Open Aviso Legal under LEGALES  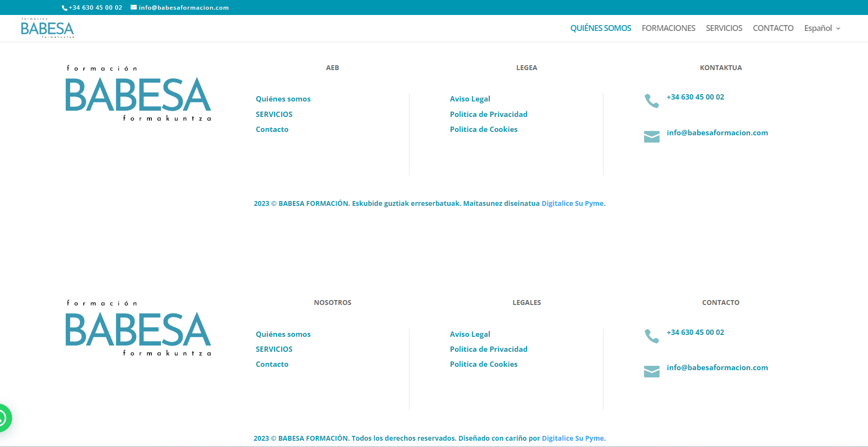[470, 334]
